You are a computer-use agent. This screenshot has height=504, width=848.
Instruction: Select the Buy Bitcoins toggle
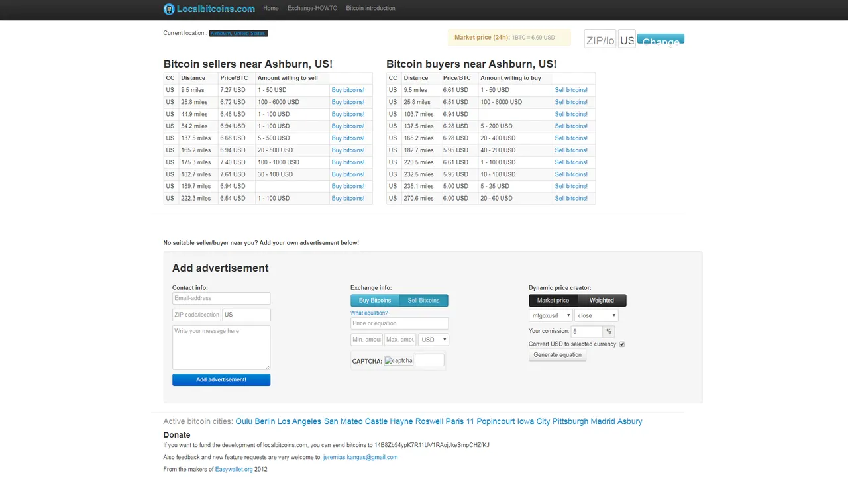(375, 301)
